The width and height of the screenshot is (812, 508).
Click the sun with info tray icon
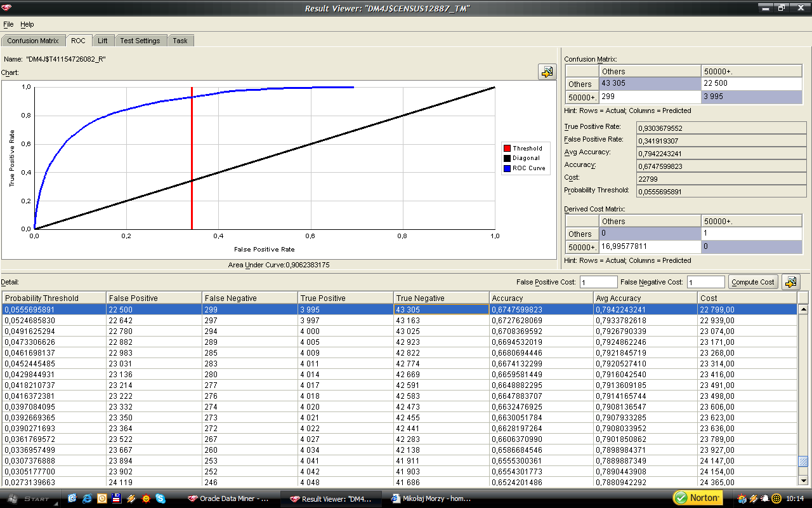742,498
